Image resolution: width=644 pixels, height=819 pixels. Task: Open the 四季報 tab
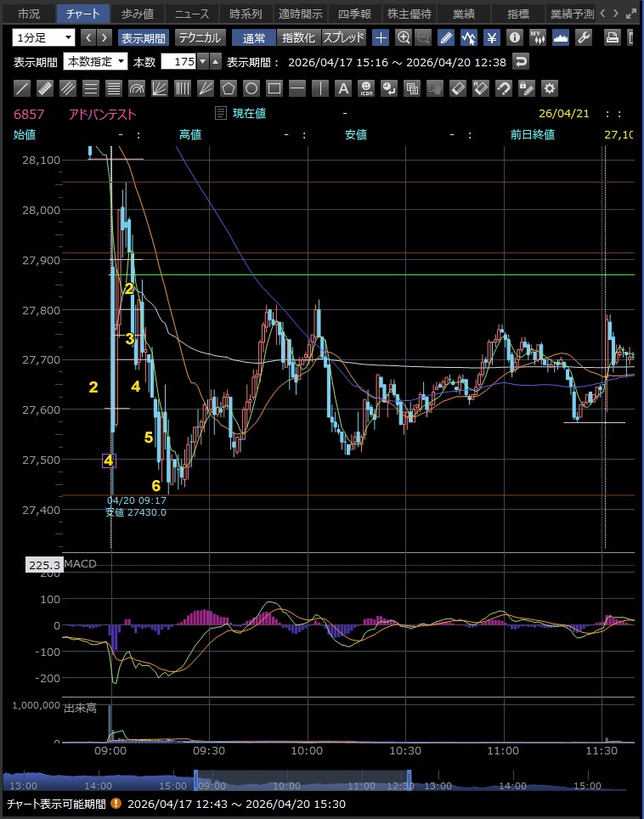pos(353,14)
